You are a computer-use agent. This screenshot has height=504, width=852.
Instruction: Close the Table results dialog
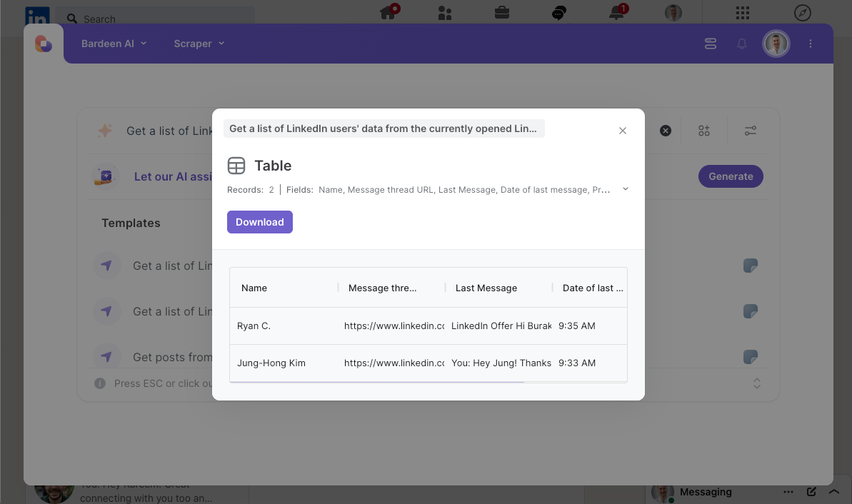pyautogui.click(x=623, y=131)
